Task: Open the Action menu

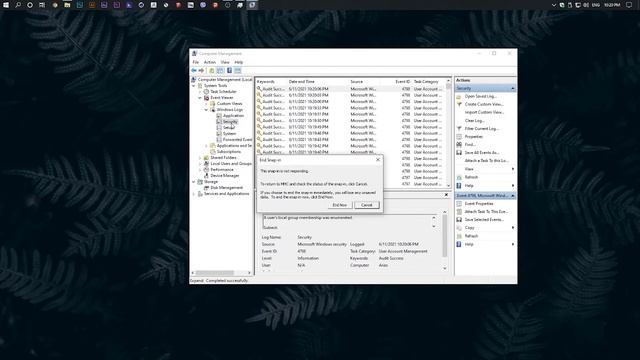Action: click(210, 62)
